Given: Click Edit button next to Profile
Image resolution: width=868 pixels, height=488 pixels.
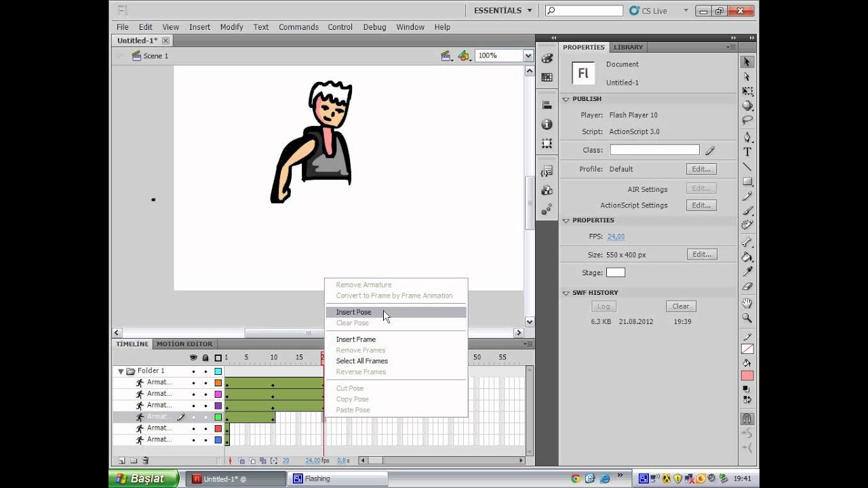Looking at the screenshot, I should tap(701, 169).
